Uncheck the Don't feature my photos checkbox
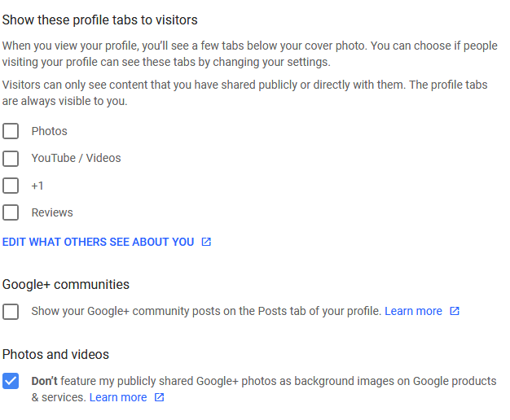 click(x=11, y=381)
